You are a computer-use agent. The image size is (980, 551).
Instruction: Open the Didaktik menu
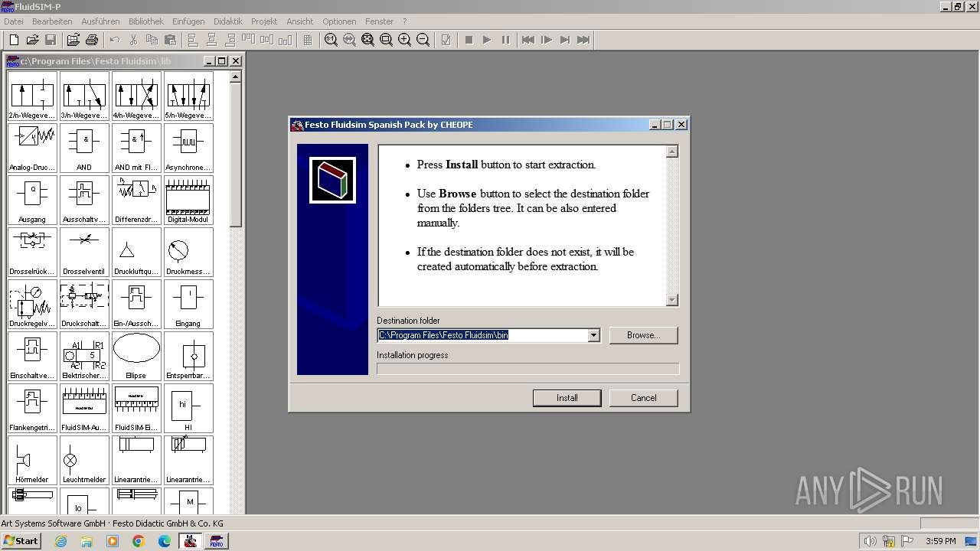coord(228,21)
